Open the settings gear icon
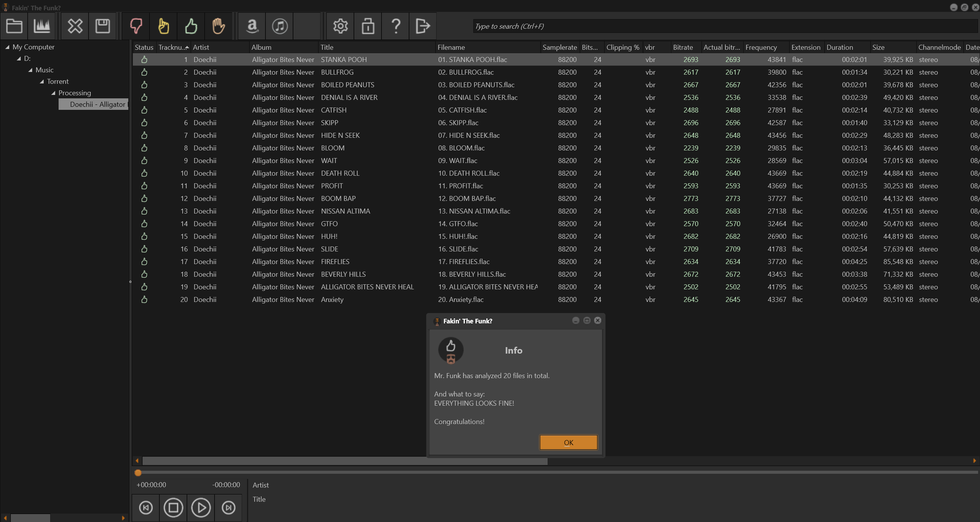 pos(340,26)
